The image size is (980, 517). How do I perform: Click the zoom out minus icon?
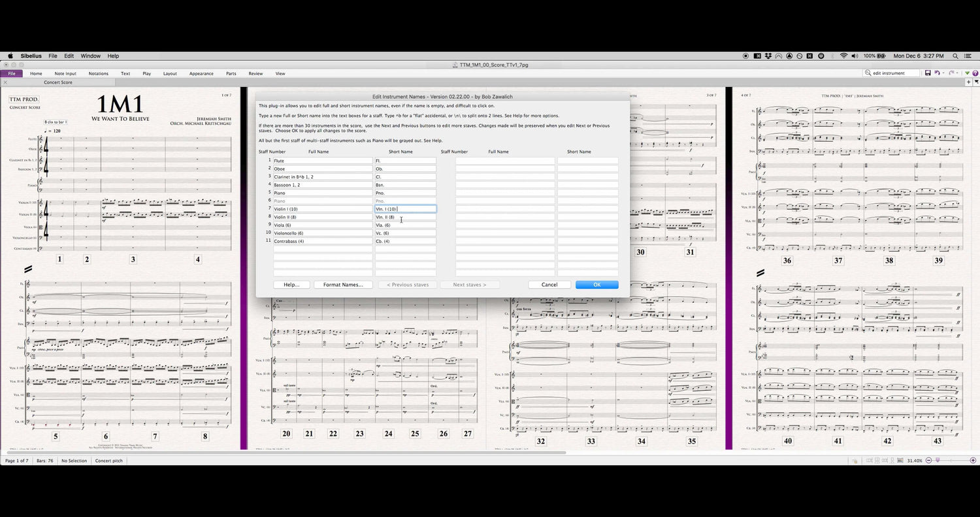(928, 461)
